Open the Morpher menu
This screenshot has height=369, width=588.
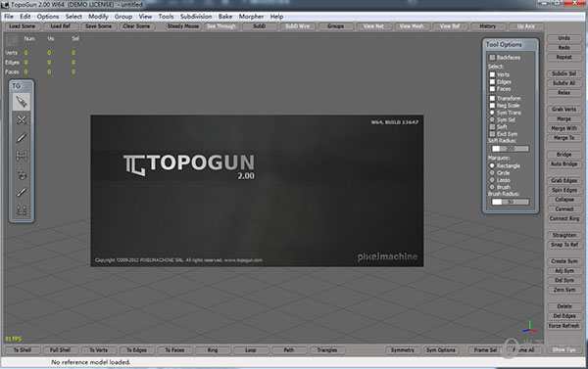click(x=251, y=17)
